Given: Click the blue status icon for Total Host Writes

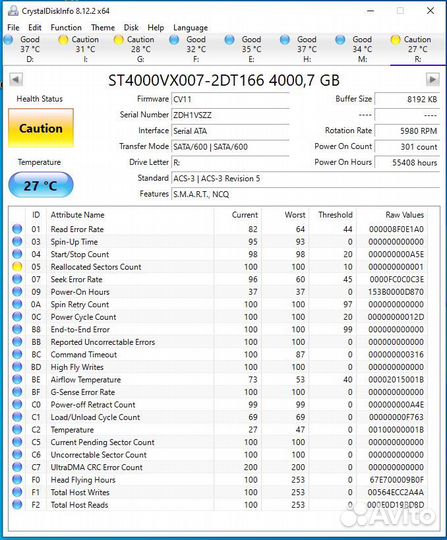Looking at the screenshot, I should point(17,492).
